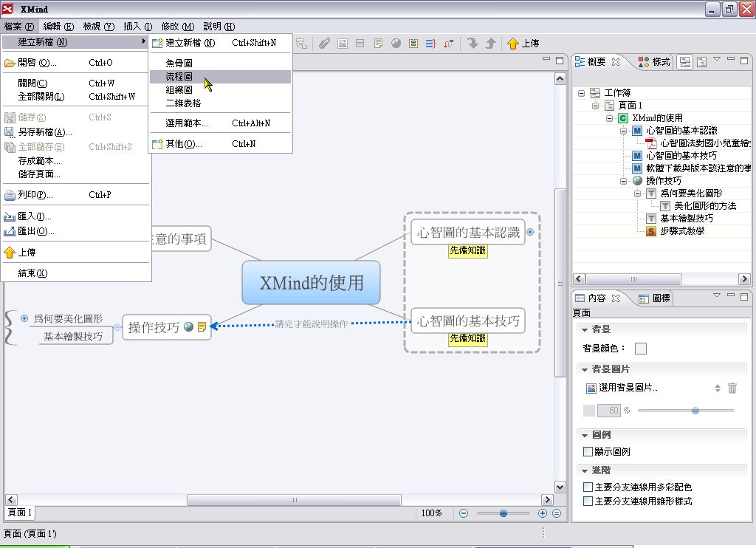
Task: Pick the 背景顏色 color swatch
Action: coord(641,349)
